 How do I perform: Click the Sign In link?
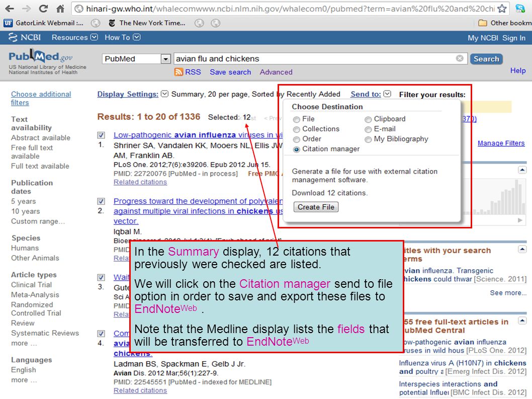coord(514,38)
